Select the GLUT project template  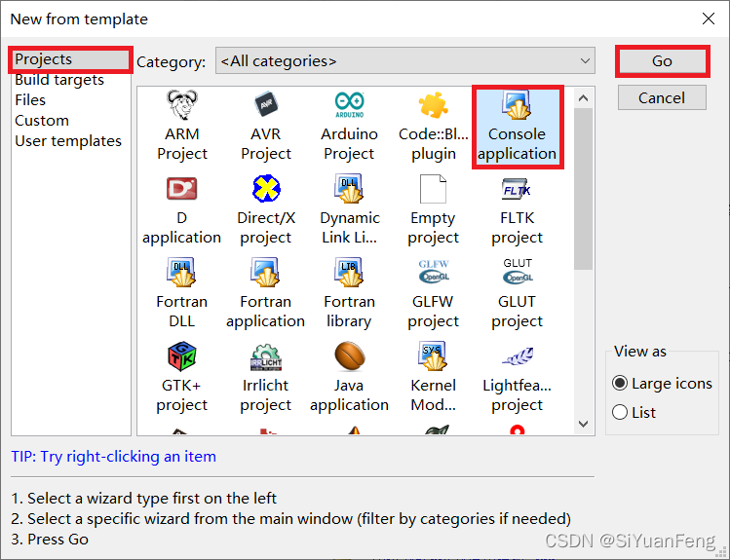(x=517, y=294)
